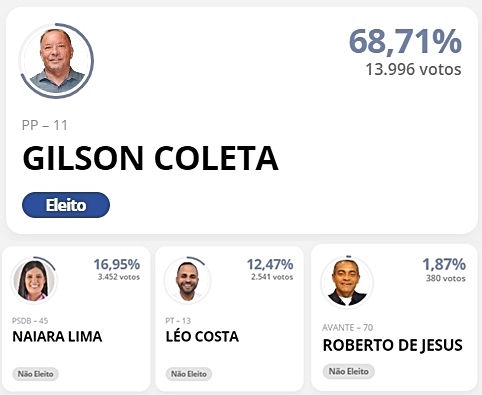Click Naiara Lima's Não Eleito badge
The image size is (482, 395).
click(x=35, y=374)
